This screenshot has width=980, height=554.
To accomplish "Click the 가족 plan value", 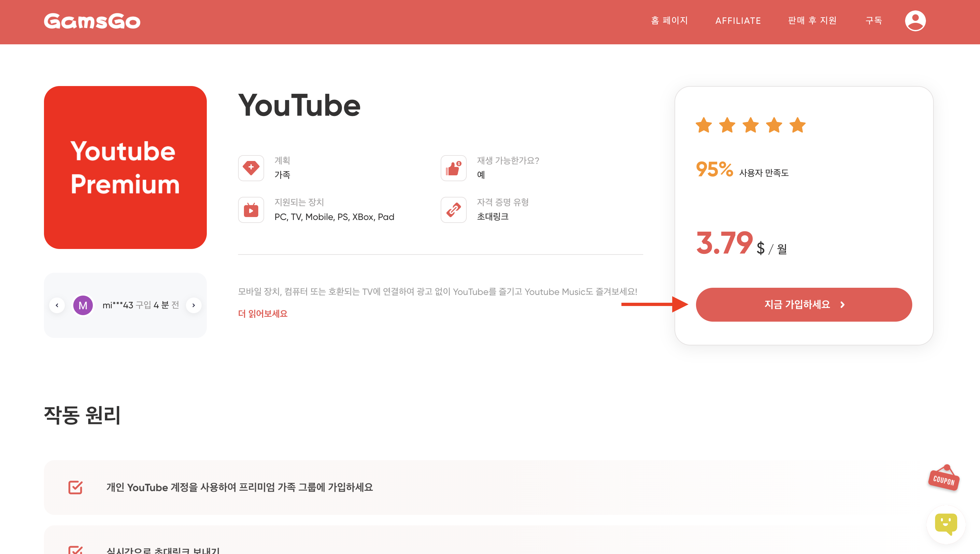I will pyautogui.click(x=282, y=175).
